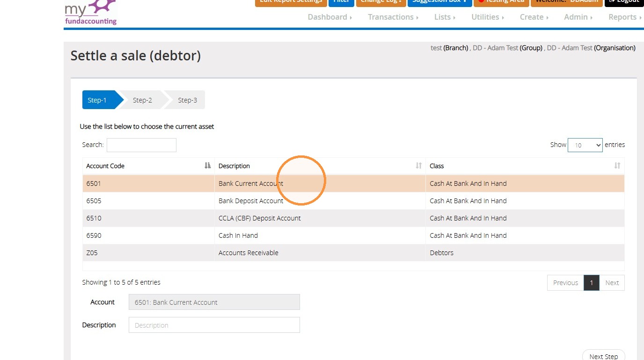
Task: Open the Dashboard menu
Action: tap(329, 17)
